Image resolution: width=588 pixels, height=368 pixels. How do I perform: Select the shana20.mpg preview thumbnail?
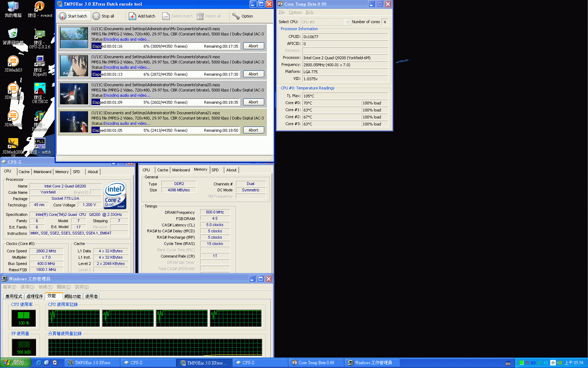[74, 94]
